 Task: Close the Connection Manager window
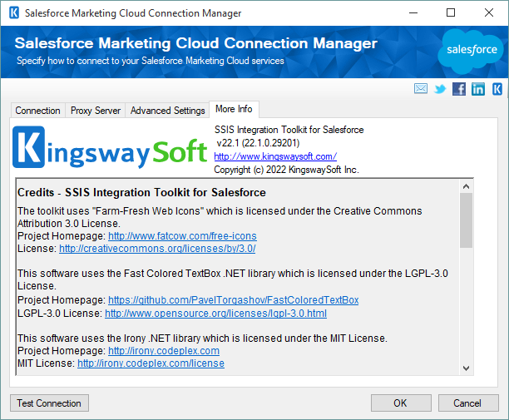(489, 13)
